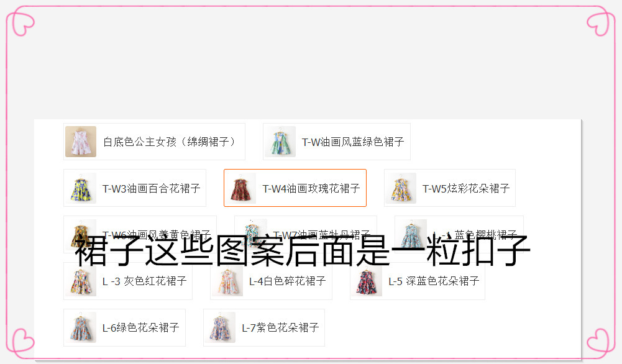Select L-6绿色花朵裙子 option
The width and height of the screenshot is (622, 364).
click(x=124, y=327)
